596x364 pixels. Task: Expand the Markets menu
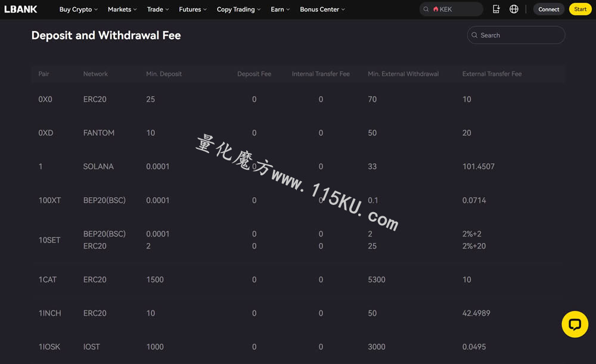pos(122,9)
